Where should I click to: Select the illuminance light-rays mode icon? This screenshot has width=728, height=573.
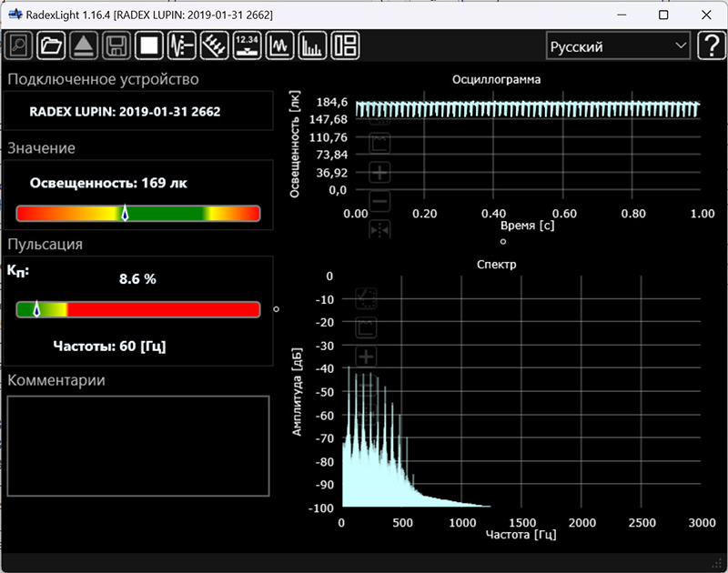(x=214, y=45)
